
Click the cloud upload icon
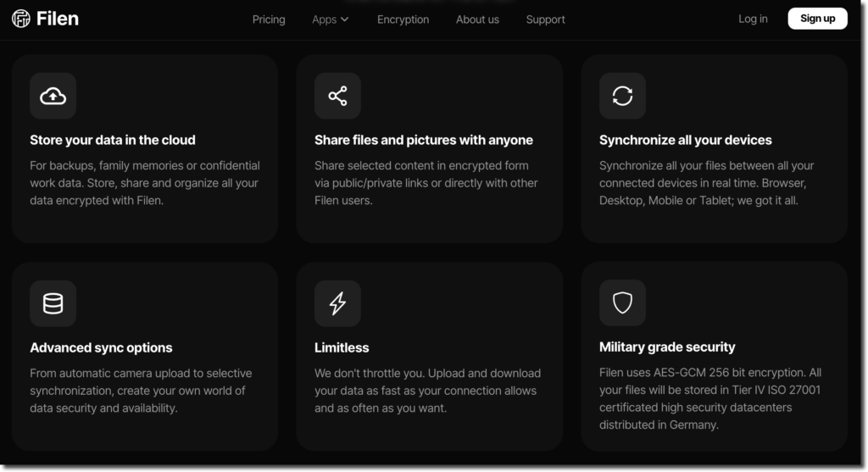pos(53,96)
